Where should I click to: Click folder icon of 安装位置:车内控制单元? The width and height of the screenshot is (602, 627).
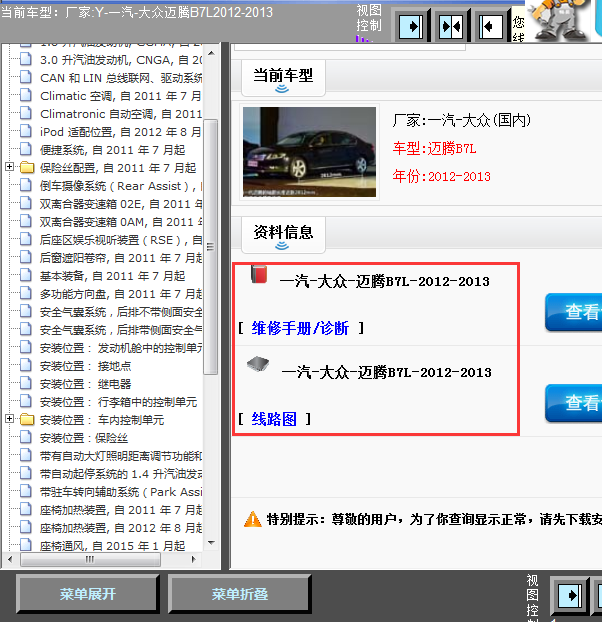coord(27,419)
